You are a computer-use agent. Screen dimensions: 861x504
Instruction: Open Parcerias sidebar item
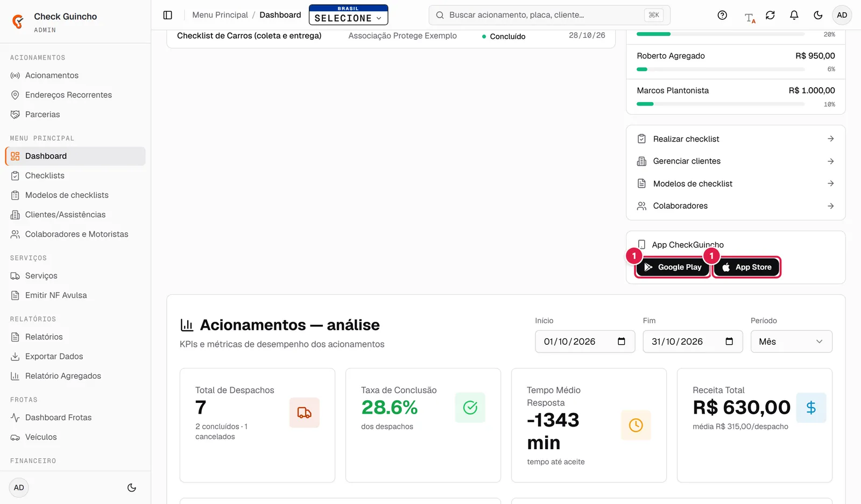click(75, 115)
